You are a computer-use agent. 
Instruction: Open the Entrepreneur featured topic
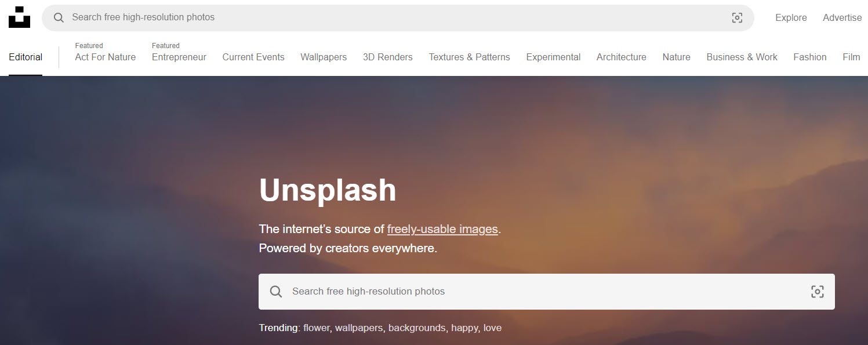coord(179,57)
